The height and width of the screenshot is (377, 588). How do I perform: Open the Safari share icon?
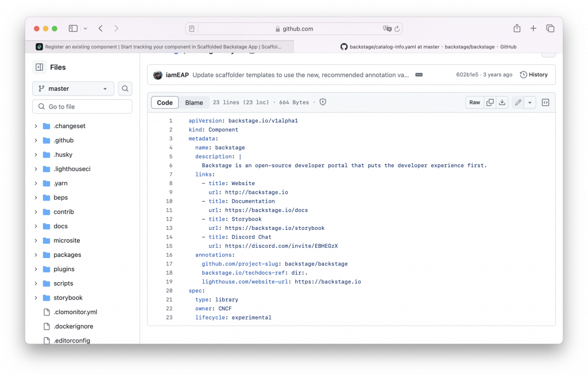point(517,28)
